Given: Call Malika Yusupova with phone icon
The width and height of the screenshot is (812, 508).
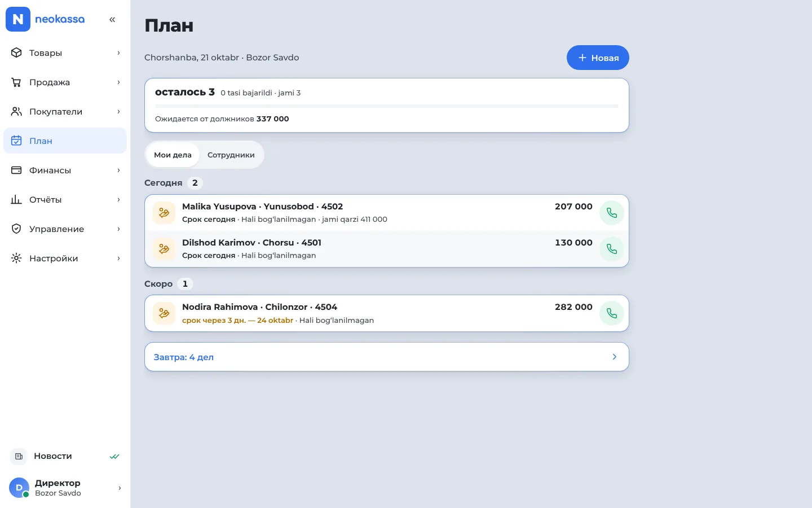Looking at the screenshot, I should click(612, 213).
